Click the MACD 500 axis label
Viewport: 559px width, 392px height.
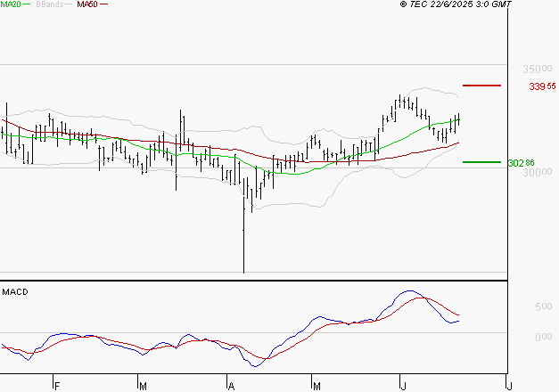[543, 306]
